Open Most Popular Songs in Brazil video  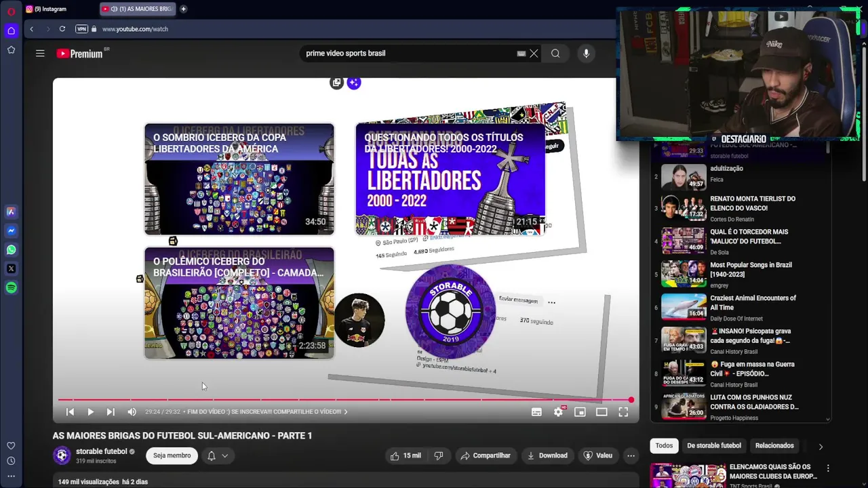click(x=739, y=274)
